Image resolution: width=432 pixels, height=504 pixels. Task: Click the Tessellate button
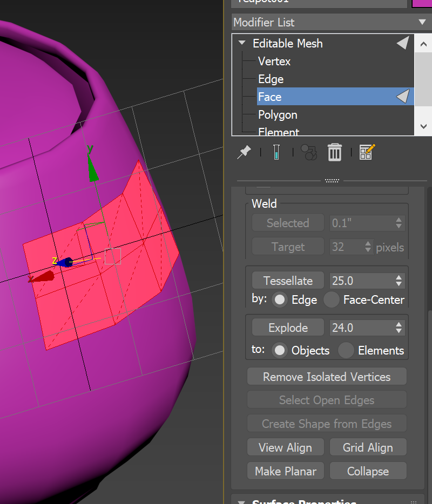click(288, 281)
